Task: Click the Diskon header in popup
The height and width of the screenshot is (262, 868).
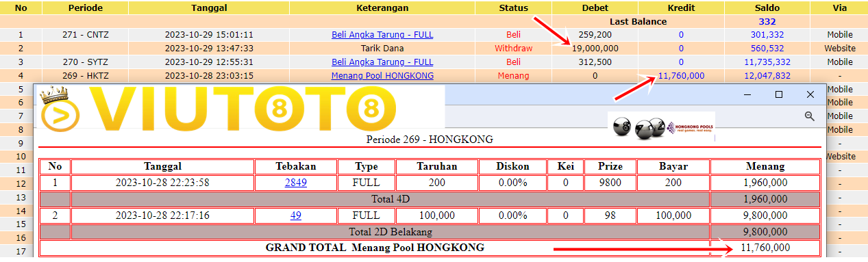Action: pos(512,166)
